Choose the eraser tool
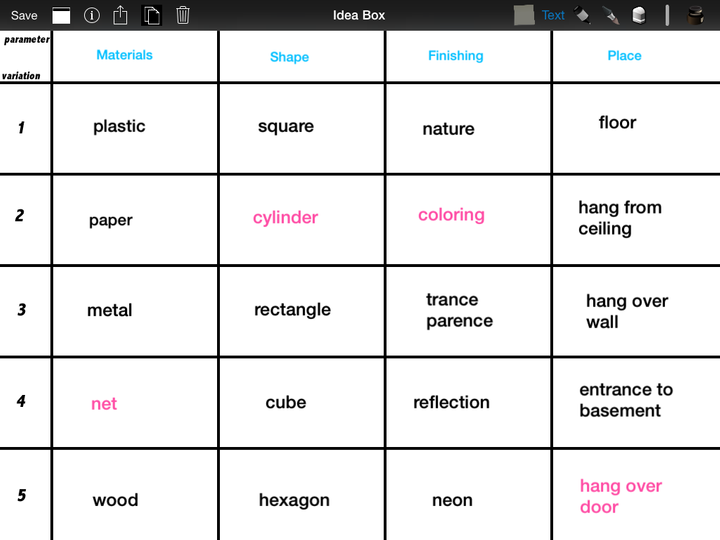The width and height of the screenshot is (720, 540). (639, 15)
